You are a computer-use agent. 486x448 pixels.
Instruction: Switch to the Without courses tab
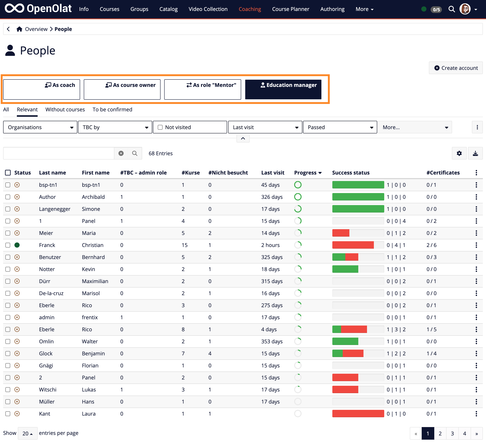pos(65,109)
